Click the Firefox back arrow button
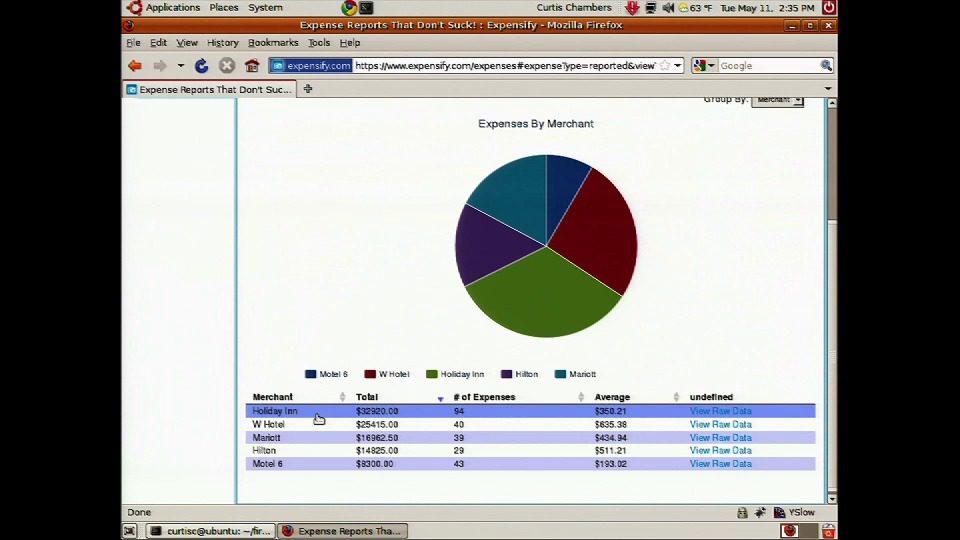 click(x=135, y=66)
